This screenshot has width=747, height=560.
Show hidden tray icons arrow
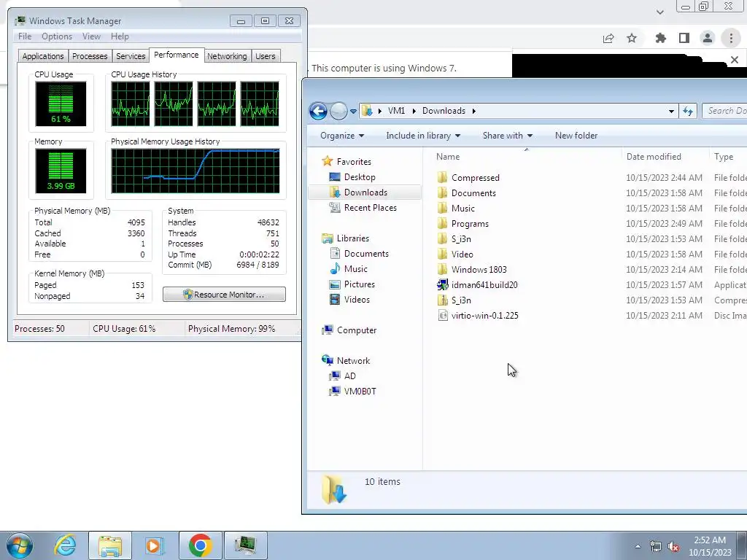click(x=638, y=546)
